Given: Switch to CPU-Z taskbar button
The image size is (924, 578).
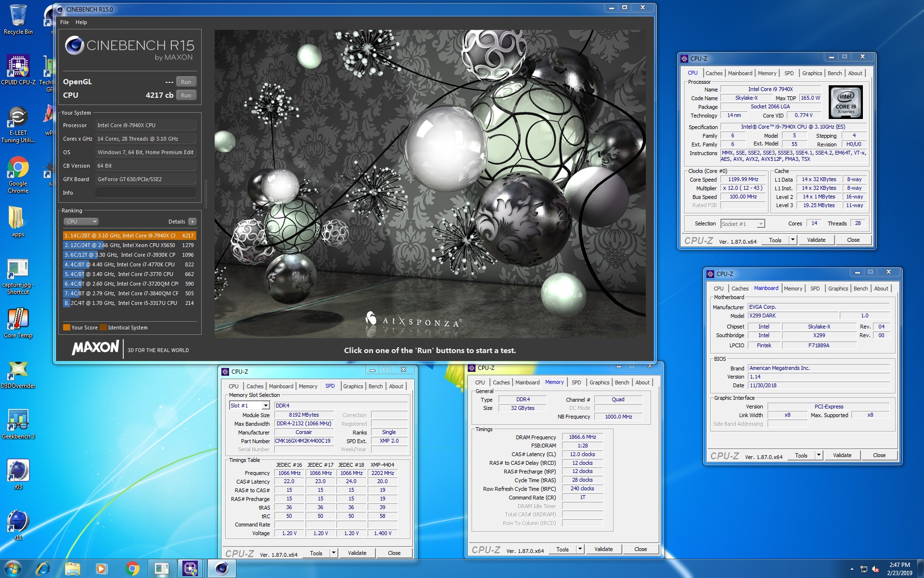Looking at the screenshot, I should click(191, 569).
